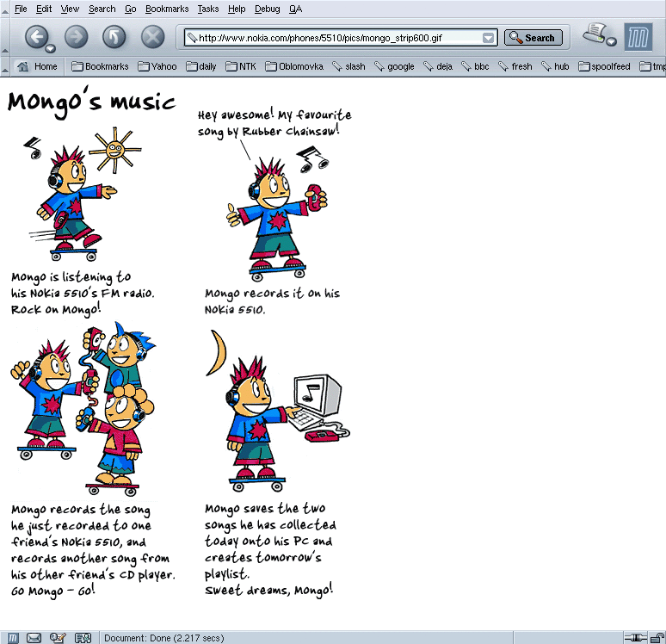Open the View menu
This screenshot has width=666, height=644.
tap(70, 9)
